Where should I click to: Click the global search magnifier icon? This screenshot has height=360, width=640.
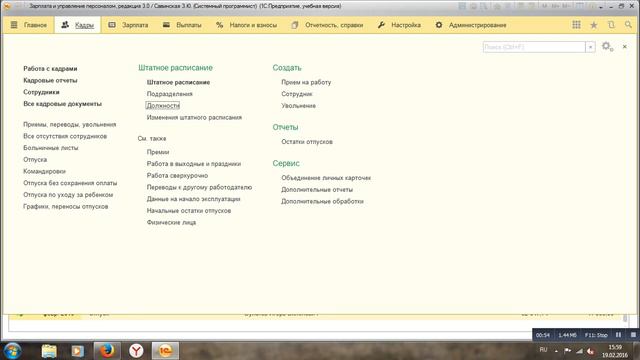pos(628,25)
